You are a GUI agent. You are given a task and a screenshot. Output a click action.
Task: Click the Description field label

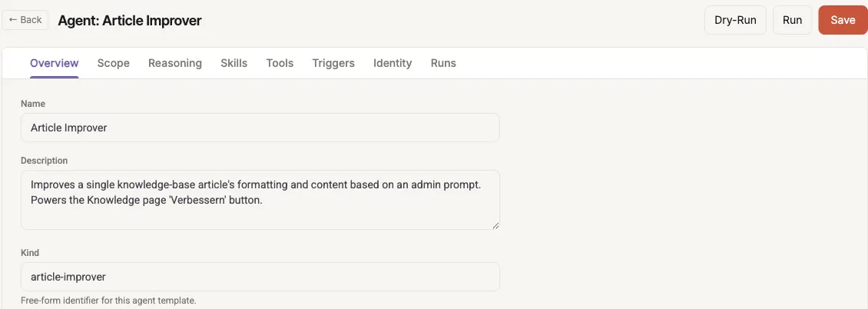(45, 161)
